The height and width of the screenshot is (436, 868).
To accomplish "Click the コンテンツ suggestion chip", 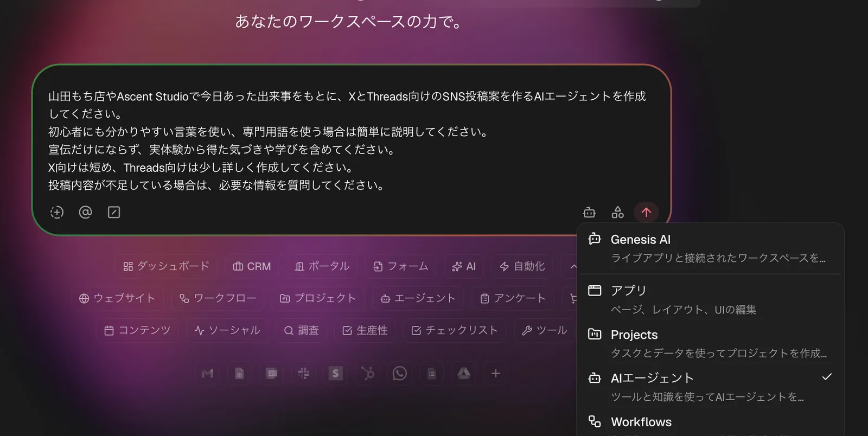I will [x=137, y=330].
